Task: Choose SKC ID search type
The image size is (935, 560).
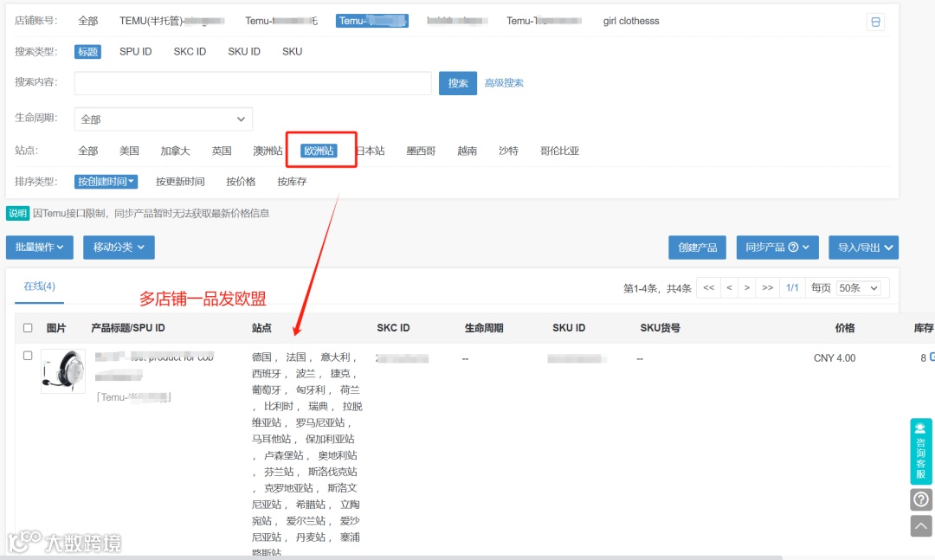Action: pyautogui.click(x=190, y=52)
